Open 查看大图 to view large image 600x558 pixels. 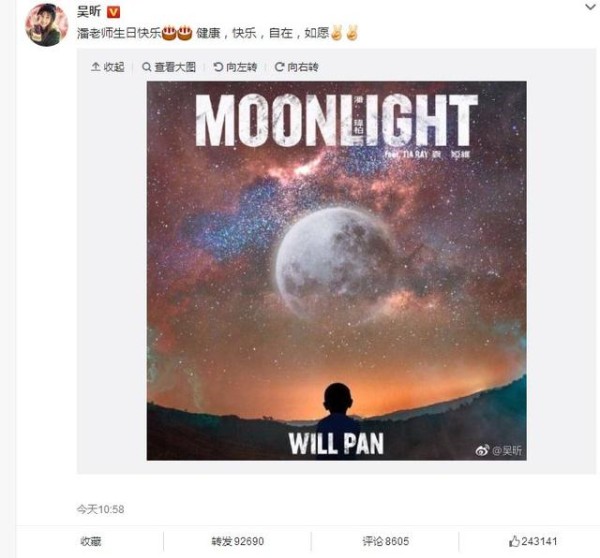(169, 67)
